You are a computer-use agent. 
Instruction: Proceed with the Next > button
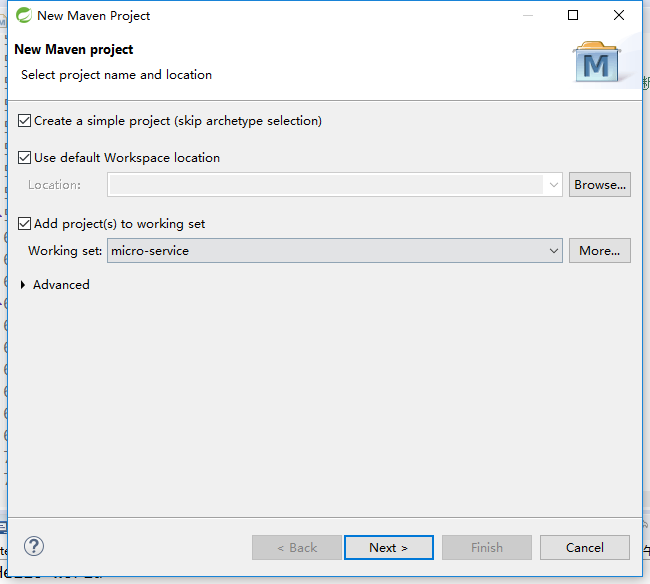pyautogui.click(x=388, y=547)
